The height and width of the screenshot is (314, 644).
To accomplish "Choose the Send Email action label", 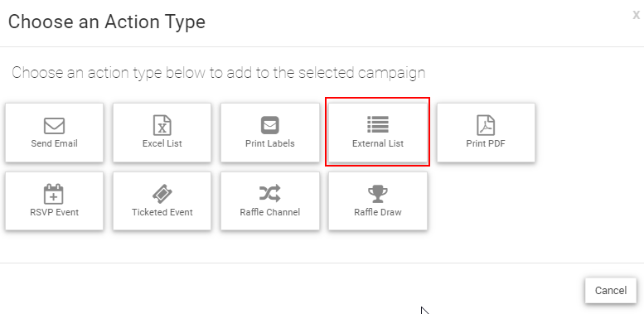I will pyautogui.click(x=54, y=143).
